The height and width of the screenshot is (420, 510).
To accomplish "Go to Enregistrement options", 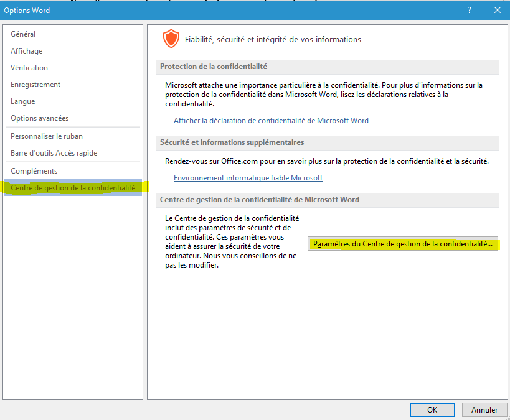I will 35,85.
